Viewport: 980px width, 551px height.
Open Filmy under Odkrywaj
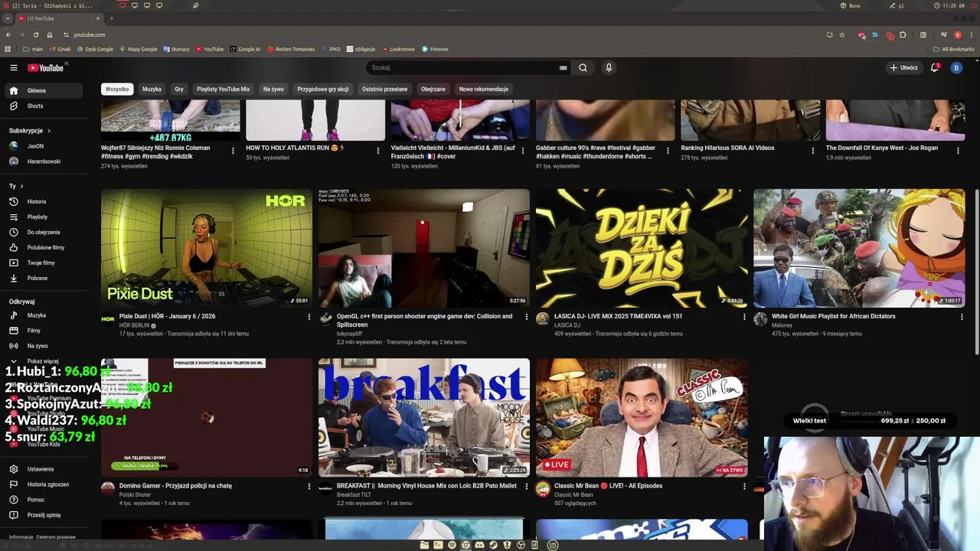[x=42, y=331]
